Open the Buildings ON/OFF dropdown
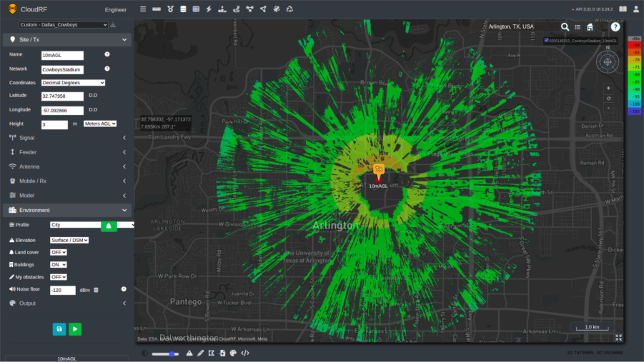644x362 pixels. [58, 265]
